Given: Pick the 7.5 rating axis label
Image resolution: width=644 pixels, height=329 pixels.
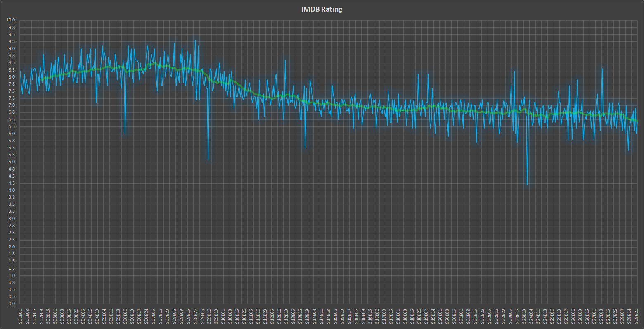Looking at the screenshot, I should click(12, 91).
